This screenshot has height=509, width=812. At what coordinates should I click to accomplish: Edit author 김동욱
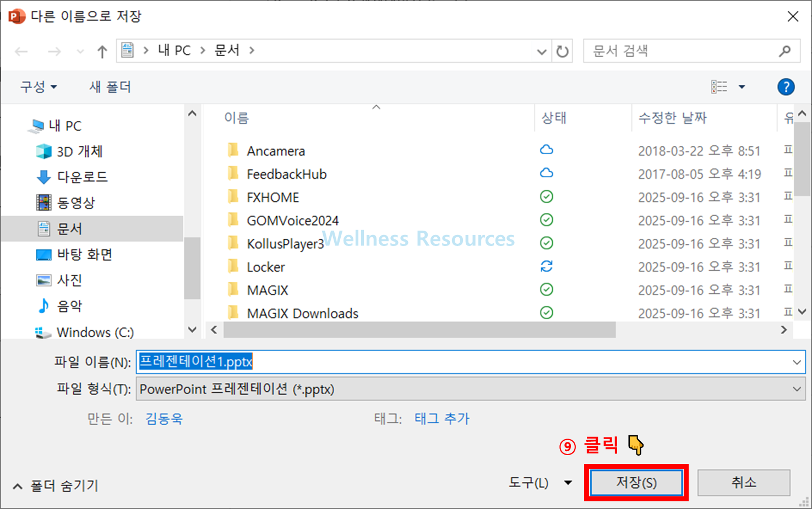[164, 419]
